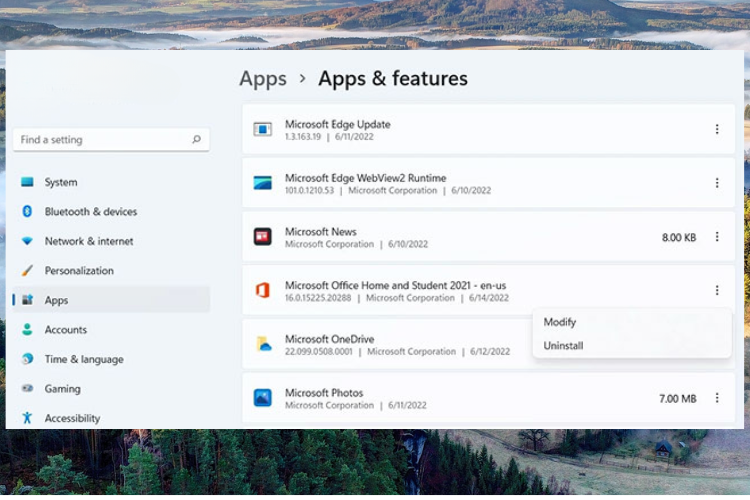Viewport: 750px width, 500px height.
Task: Select the Microsoft News title text
Action: pyautogui.click(x=320, y=232)
